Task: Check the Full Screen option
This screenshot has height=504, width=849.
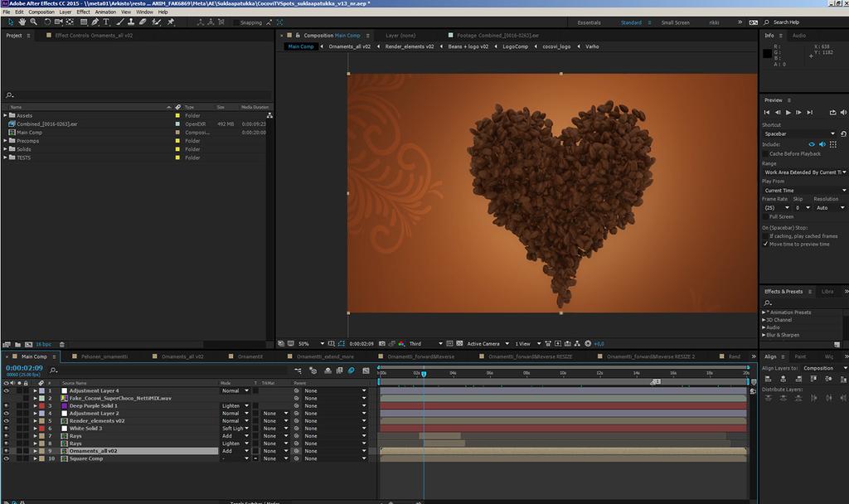Action: coord(765,216)
